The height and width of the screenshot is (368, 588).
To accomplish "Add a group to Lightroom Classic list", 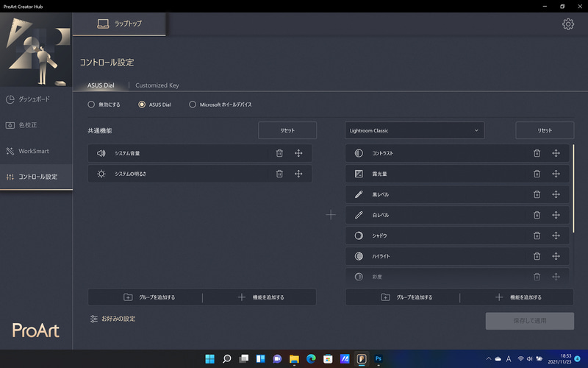I will click(x=406, y=297).
